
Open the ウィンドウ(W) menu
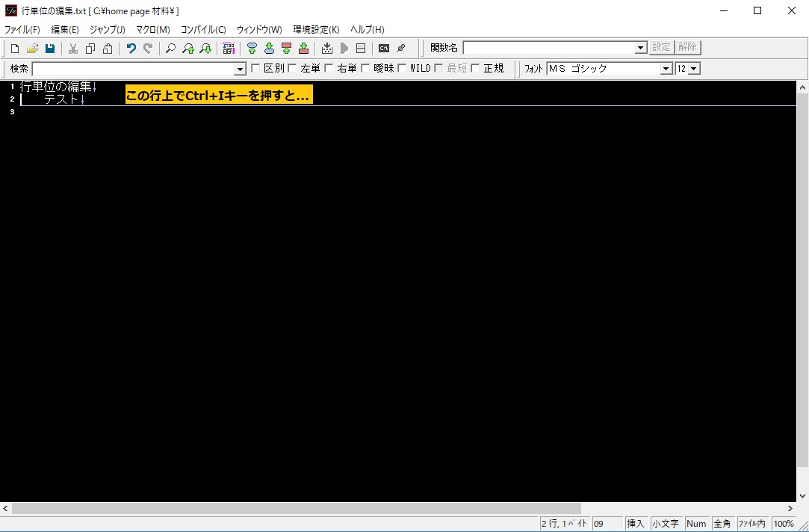point(259,29)
